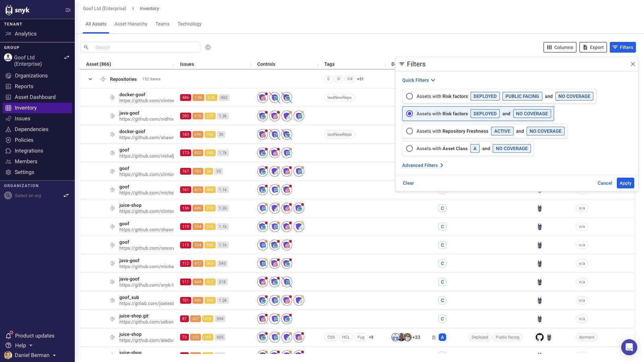The width and height of the screenshot is (644, 362).
Task: Expand +51 tags in Repositories row
Action: pyautogui.click(x=360, y=79)
